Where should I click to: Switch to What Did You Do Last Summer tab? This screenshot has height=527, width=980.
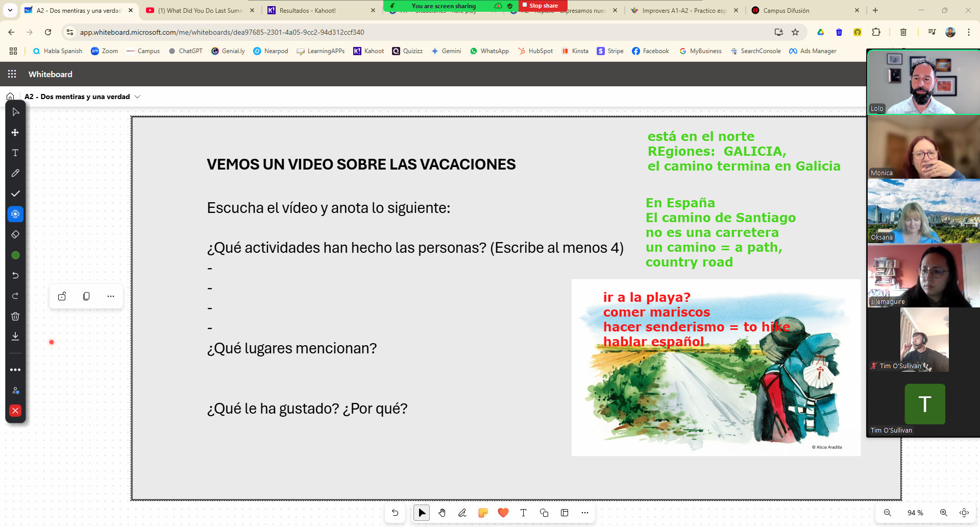point(199,10)
